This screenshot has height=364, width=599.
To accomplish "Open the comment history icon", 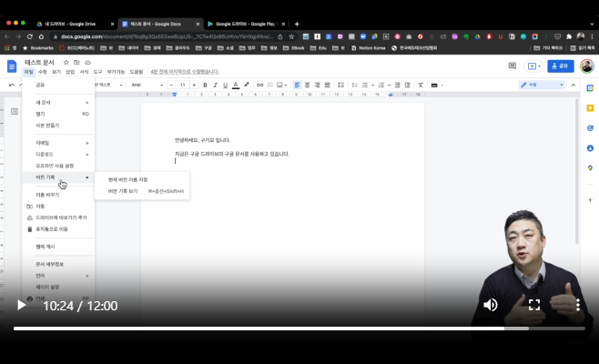I will (512, 66).
